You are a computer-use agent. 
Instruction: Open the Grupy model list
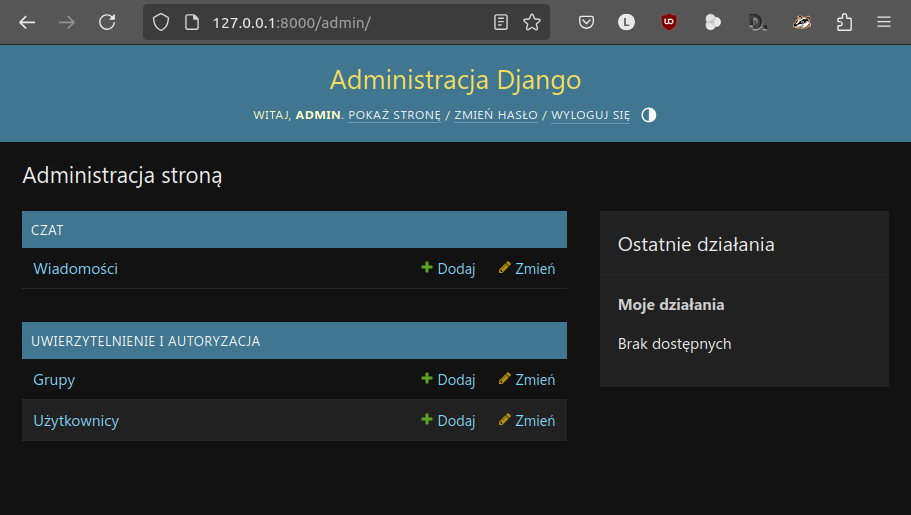[x=54, y=380]
